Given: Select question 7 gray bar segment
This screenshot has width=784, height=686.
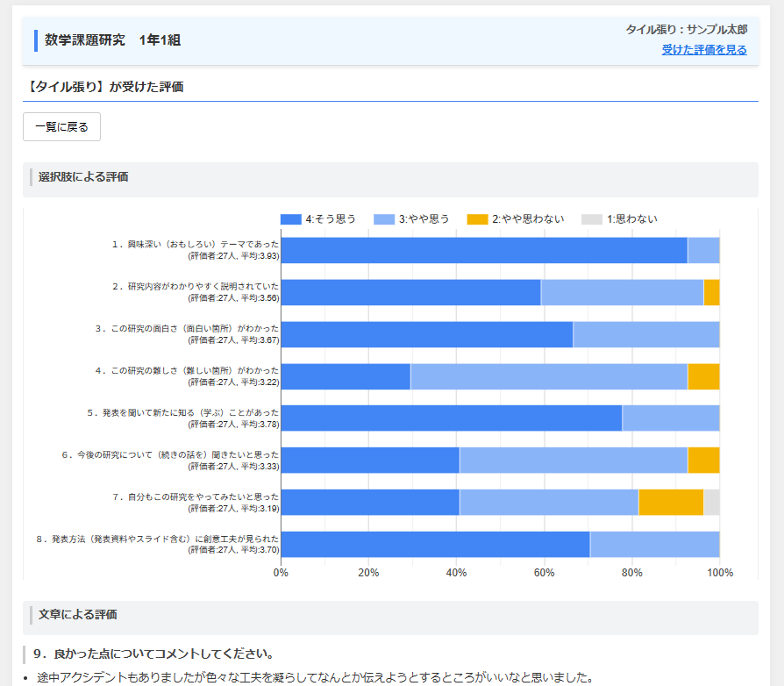Looking at the screenshot, I should (711, 503).
